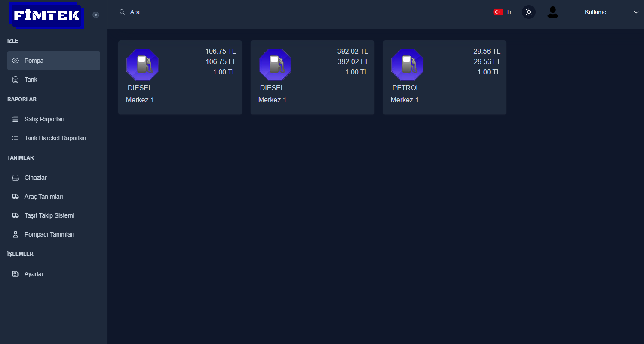This screenshot has width=644, height=344.
Task: Expand the Kullanıcı dropdown chevron
Action: point(636,12)
